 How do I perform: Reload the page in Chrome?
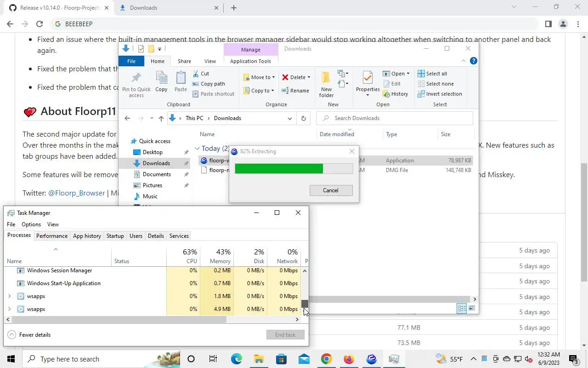[x=40, y=24]
